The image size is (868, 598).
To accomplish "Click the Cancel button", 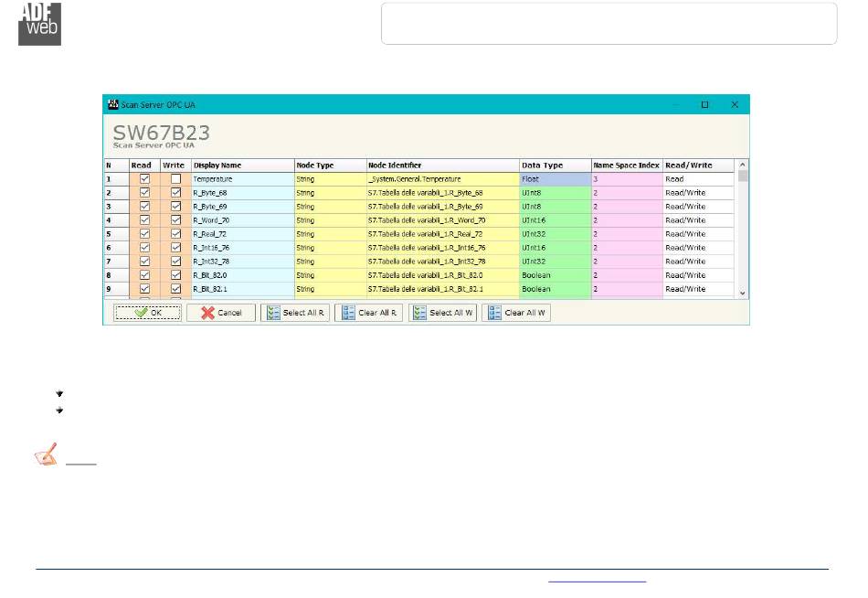I will click(221, 313).
